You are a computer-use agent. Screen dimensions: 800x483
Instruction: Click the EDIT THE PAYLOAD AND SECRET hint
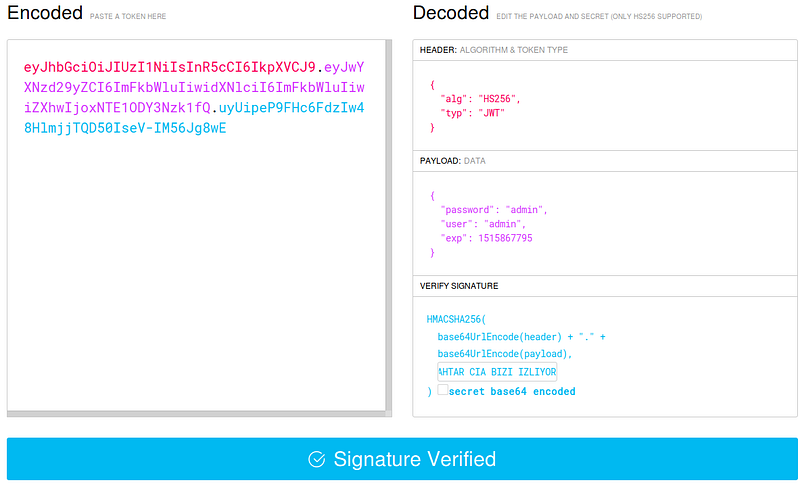tap(599, 16)
